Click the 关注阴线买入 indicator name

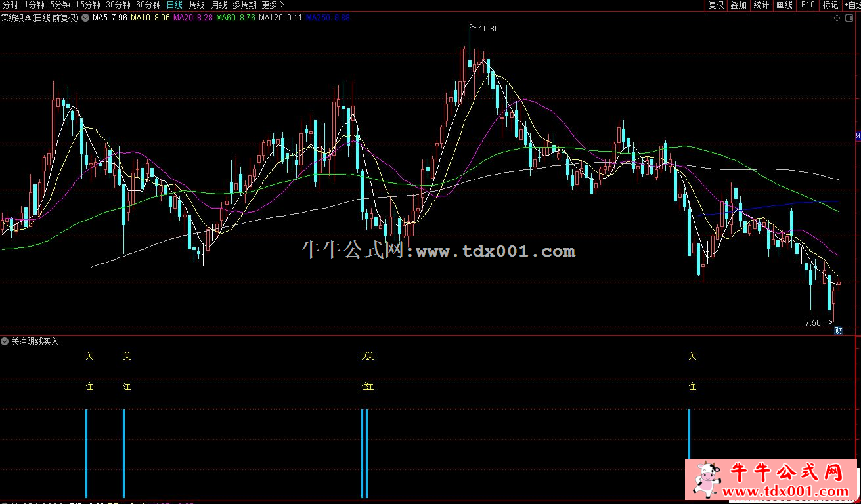(x=35, y=341)
